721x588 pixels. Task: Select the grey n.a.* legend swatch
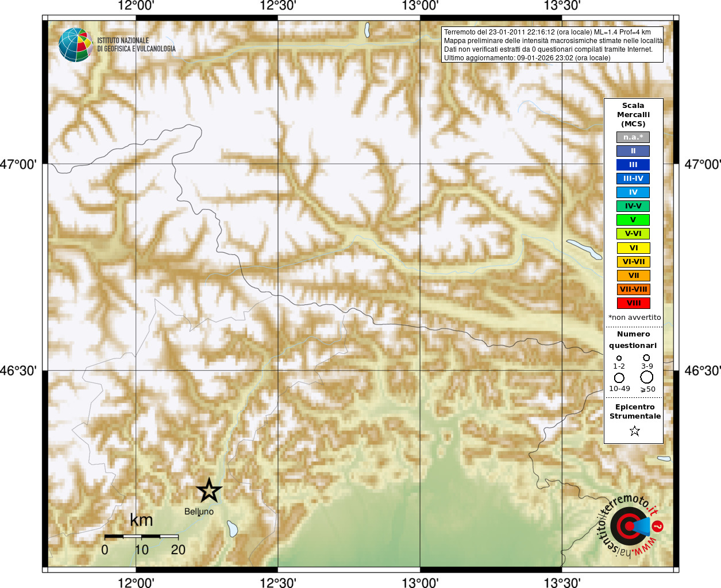pyautogui.click(x=633, y=137)
